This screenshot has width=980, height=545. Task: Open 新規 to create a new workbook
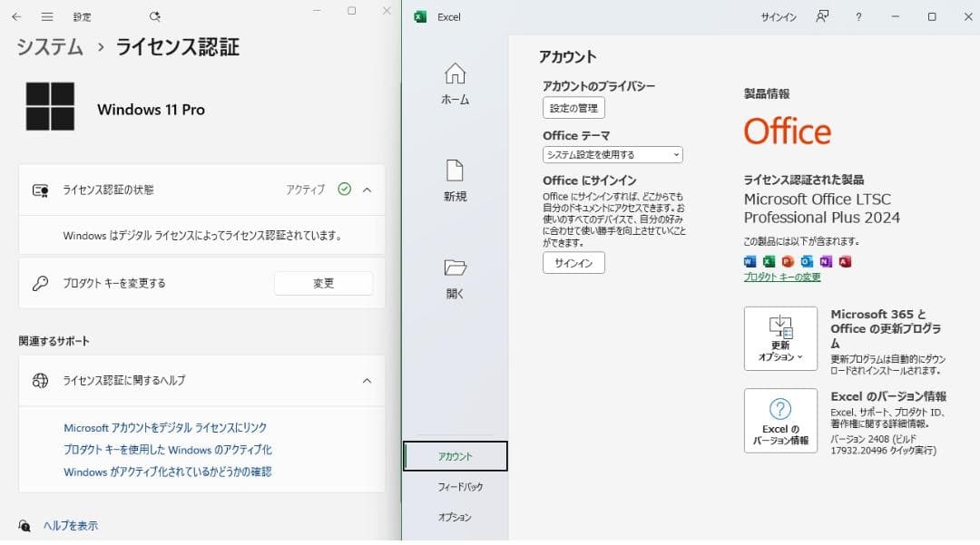pos(454,181)
